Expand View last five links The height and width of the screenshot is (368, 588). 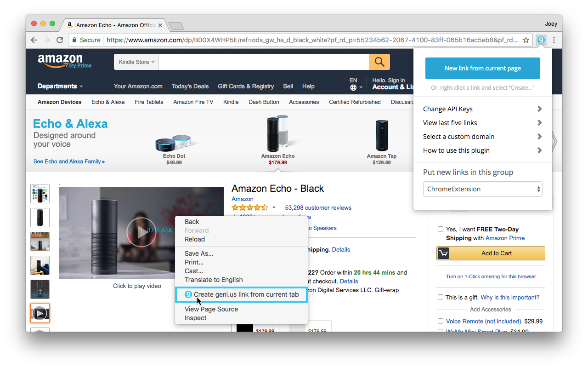click(x=482, y=123)
